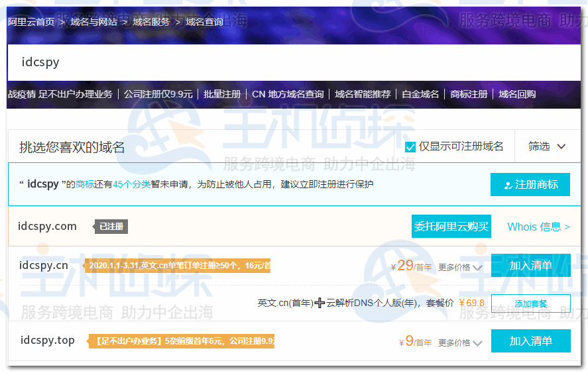Open 白金域名 menu item
This screenshot has height=373, width=588.
coord(420,94)
